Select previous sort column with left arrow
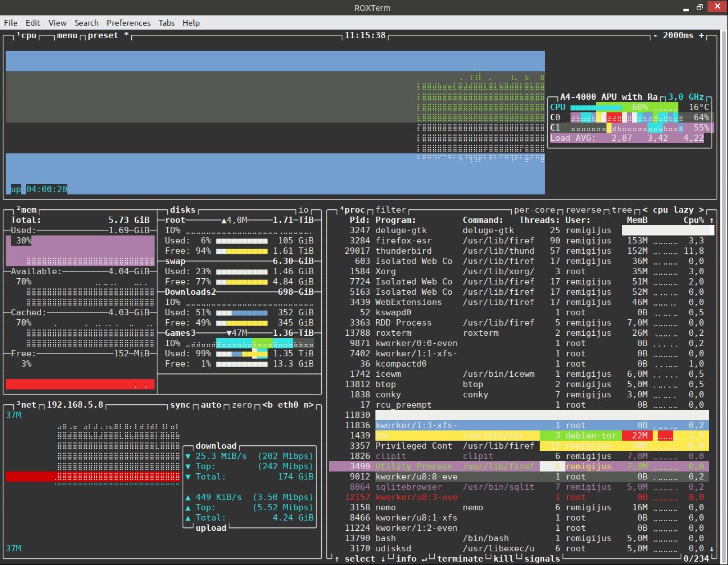The height and width of the screenshot is (565, 728). pos(645,210)
